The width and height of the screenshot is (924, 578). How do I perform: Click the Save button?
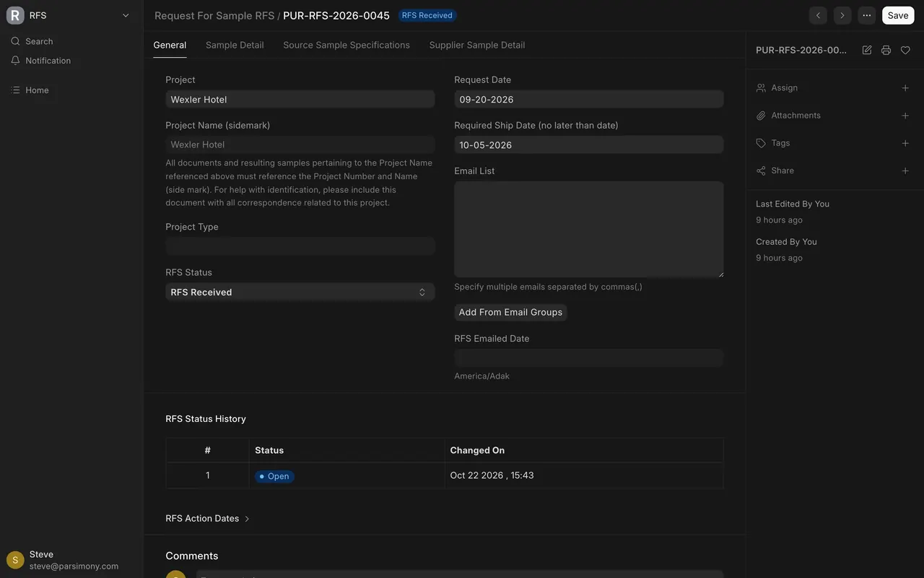[x=898, y=15]
